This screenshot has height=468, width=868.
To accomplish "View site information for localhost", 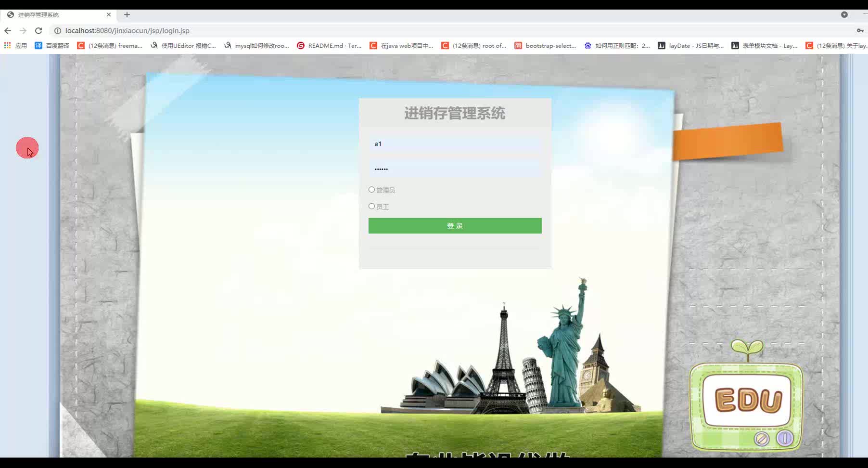I will coord(57,30).
